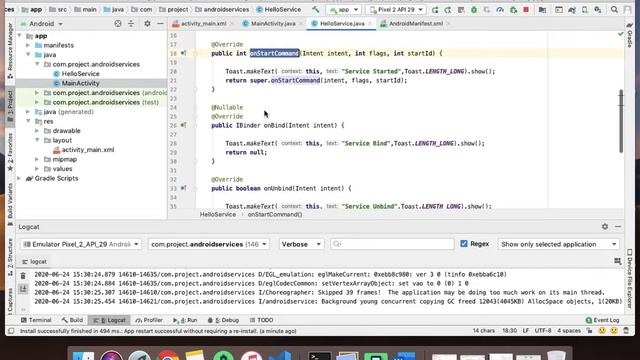Open the Profile app gauge icon
The width and height of the screenshot is (640, 360).
[x=500, y=9]
